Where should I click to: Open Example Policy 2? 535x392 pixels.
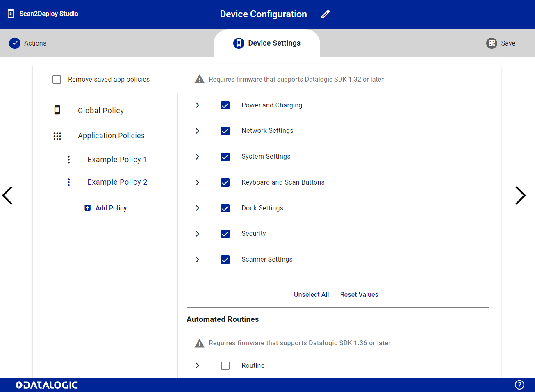(117, 182)
